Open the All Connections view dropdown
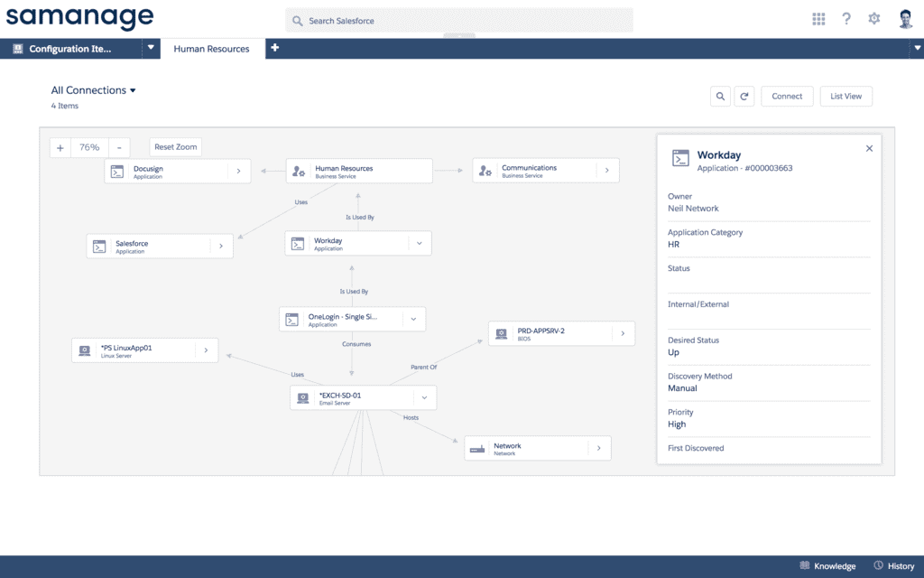The width and height of the screenshot is (924, 578). click(x=93, y=90)
